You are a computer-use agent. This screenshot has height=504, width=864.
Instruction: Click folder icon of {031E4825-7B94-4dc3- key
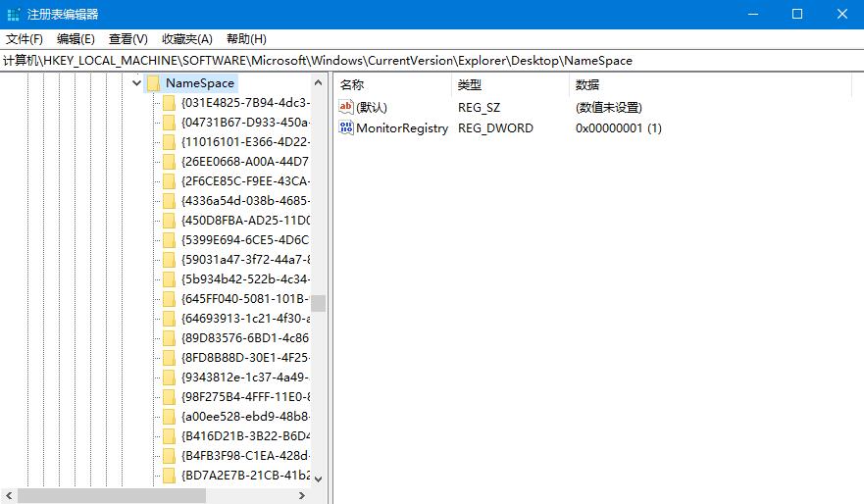(169, 103)
